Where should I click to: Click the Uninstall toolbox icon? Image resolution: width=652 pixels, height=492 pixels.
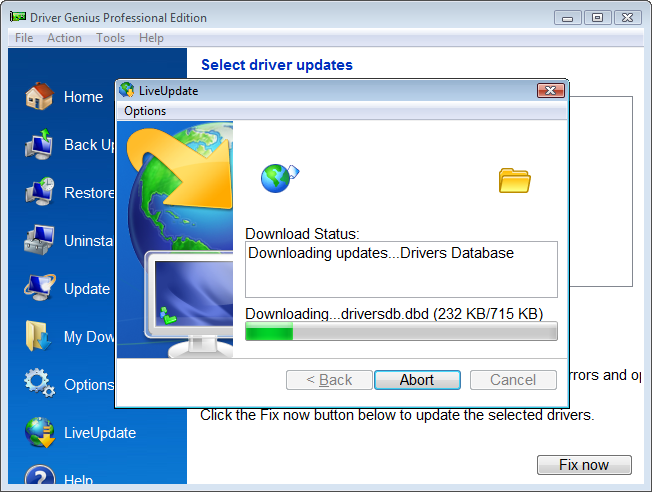click(x=39, y=240)
